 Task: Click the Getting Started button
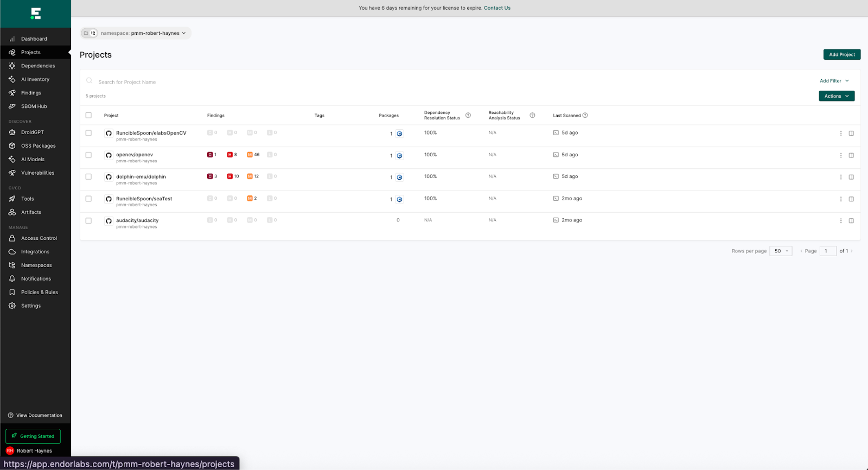click(33, 436)
